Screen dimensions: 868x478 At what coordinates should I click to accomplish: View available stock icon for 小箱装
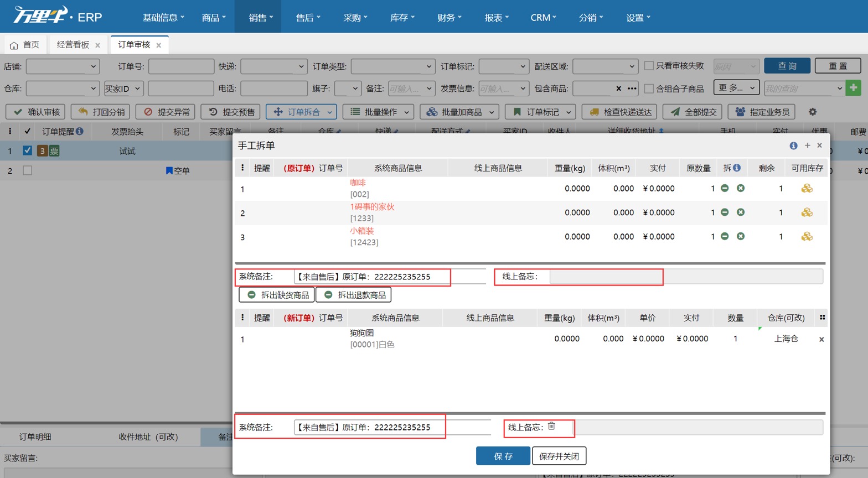coord(807,237)
